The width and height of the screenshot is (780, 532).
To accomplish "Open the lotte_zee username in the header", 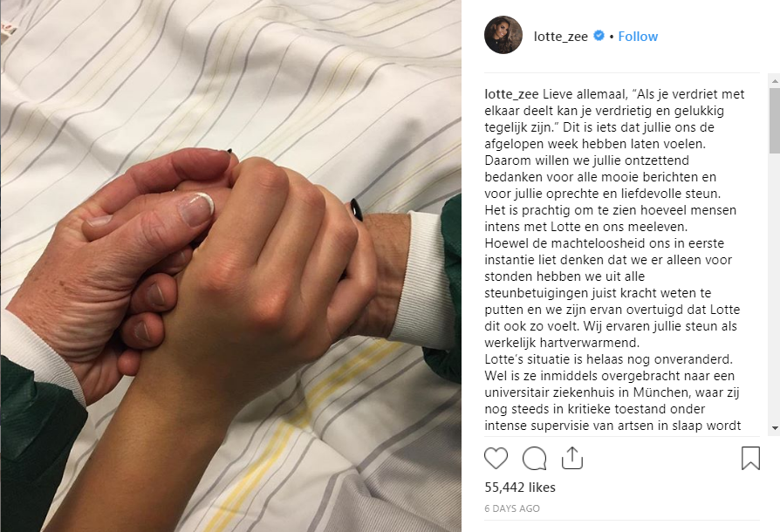I will (561, 37).
